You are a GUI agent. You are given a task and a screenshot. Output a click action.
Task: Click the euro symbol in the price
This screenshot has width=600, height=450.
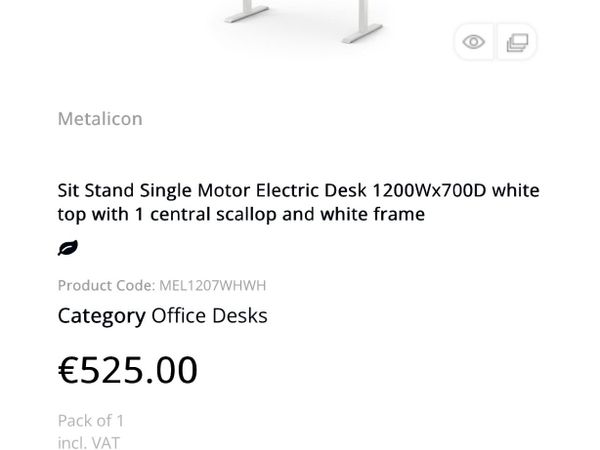click(68, 370)
